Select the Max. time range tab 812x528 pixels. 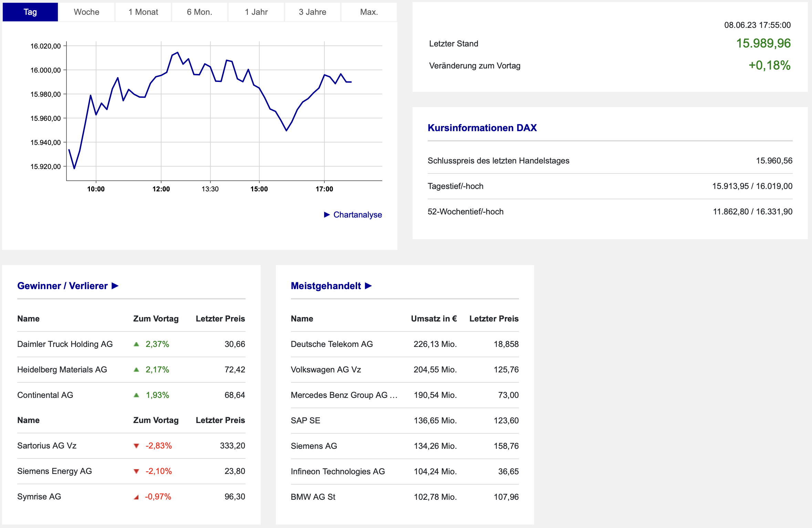[x=369, y=12]
